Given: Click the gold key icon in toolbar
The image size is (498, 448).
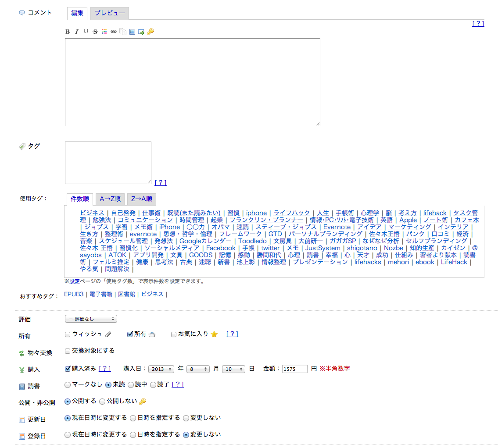Looking at the screenshot, I should pos(150,32).
